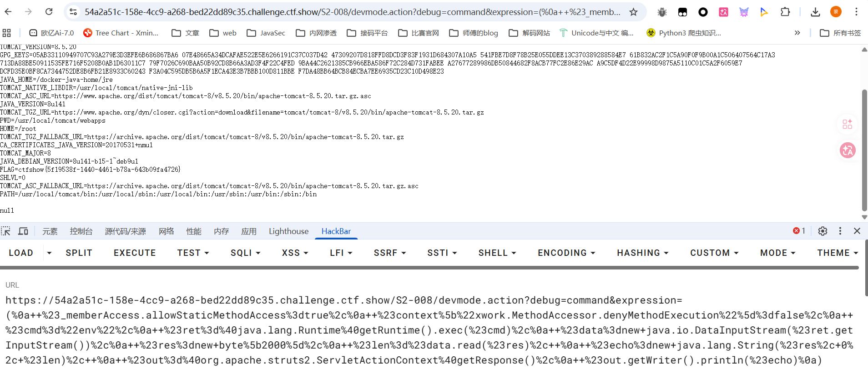
Task: Open the ENCODING dropdown in HackBar
Action: pos(566,253)
